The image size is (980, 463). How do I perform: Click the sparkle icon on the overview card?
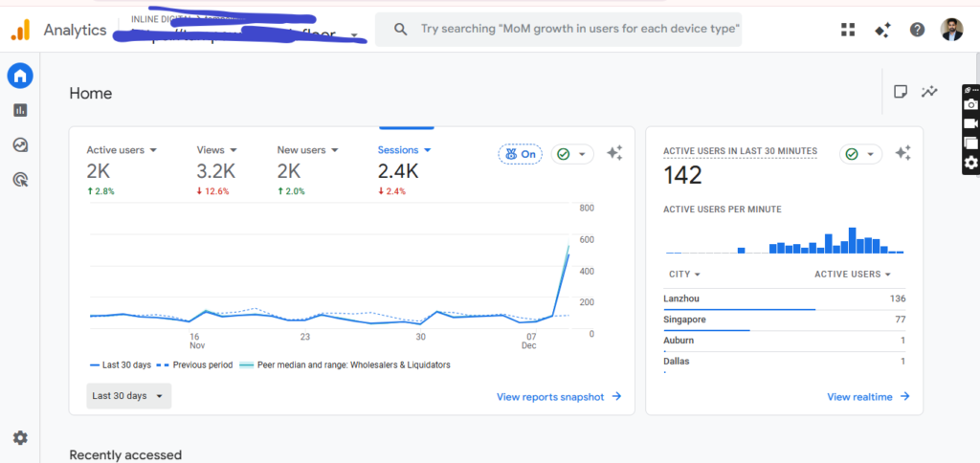tap(614, 153)
